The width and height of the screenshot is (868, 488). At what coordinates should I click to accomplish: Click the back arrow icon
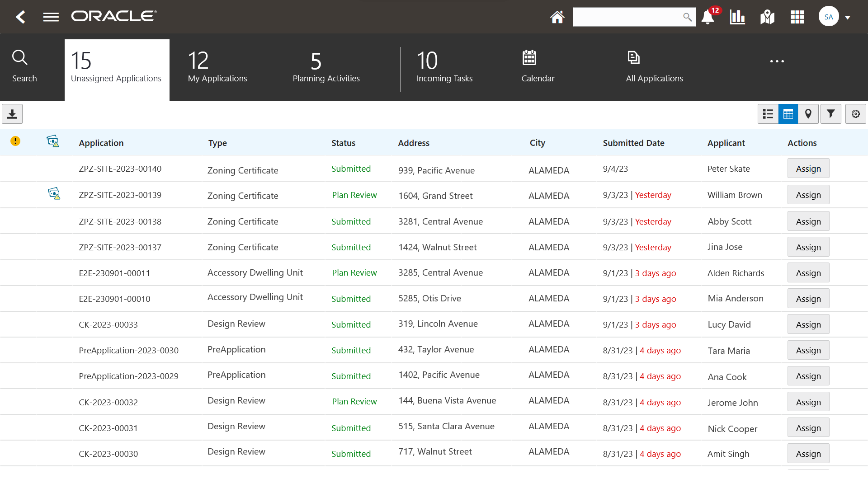(20, 17)
